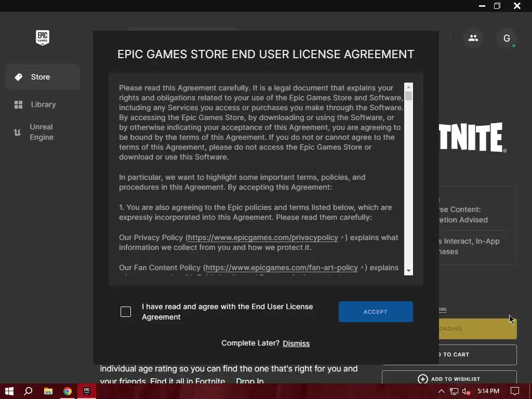Click the blue ACCEPT button
Image resolution: width=532 pixels, height=399 pixels.
coord(376,312)
